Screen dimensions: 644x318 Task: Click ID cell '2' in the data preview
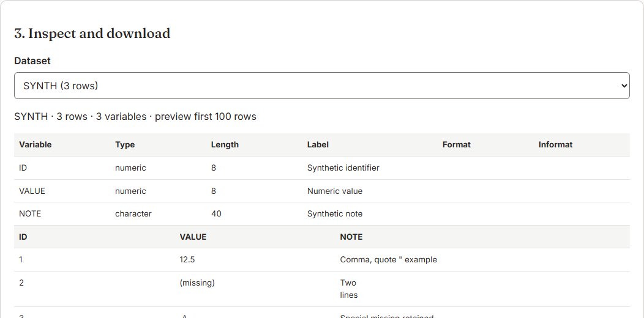point(21,283)
